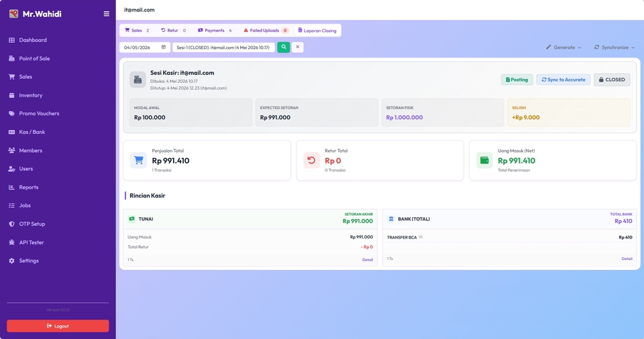Click the TRANSFER BCA row label

click(402, 237)
